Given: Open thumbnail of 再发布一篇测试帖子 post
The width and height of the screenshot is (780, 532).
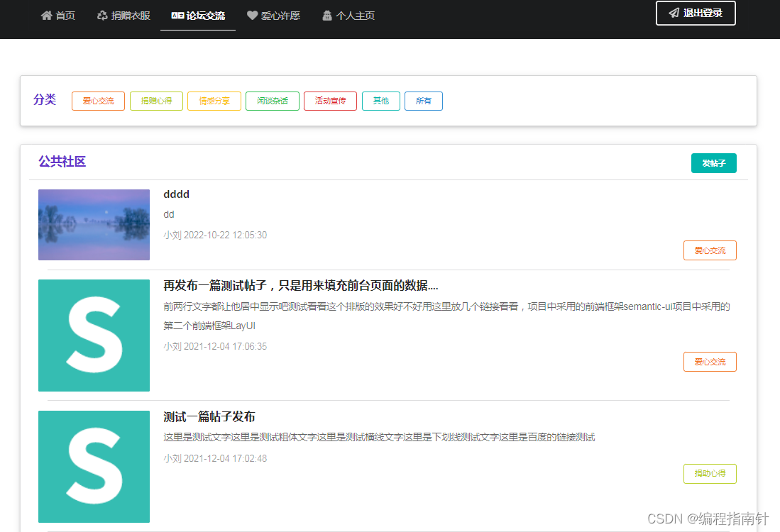Looking at the screenshot, I should [x=94, y=336].
